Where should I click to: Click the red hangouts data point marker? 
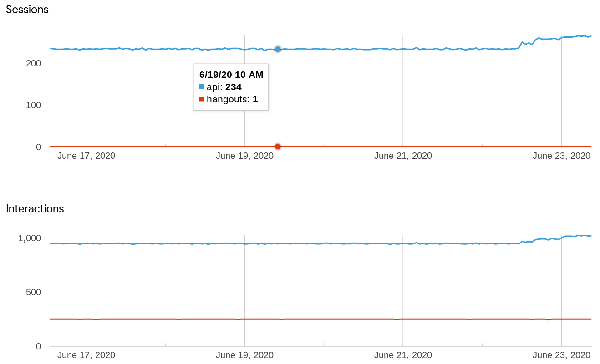pyautogui.click(x=278, y=147)
